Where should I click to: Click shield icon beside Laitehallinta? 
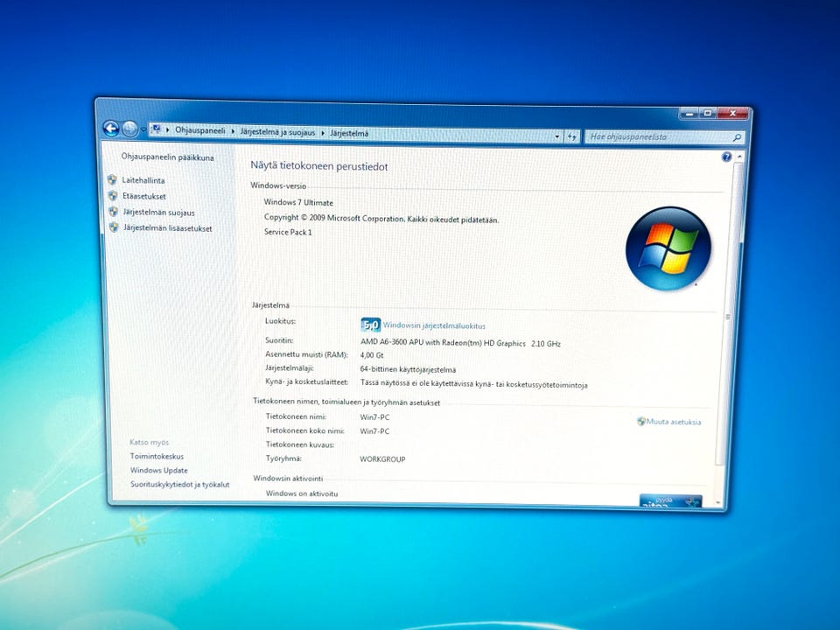tap(112, 180)
